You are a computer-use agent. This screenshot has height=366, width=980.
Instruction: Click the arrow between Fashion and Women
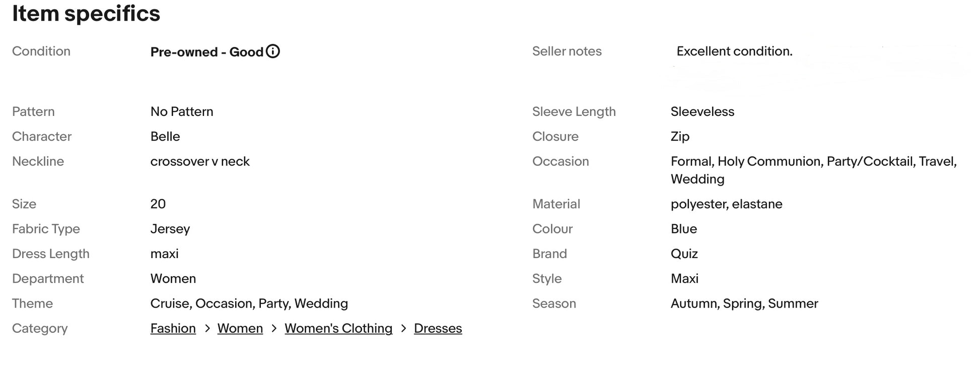click(x=207, y=329)
